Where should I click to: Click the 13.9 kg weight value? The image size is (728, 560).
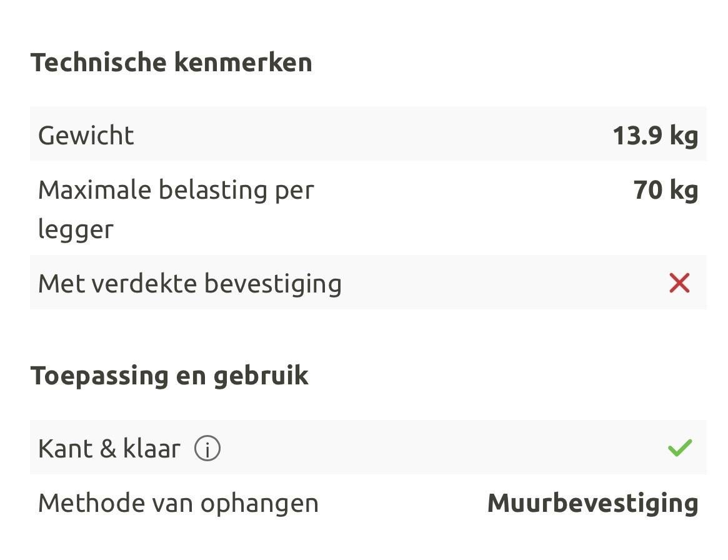pyautogui.click(x=655, y=136)
